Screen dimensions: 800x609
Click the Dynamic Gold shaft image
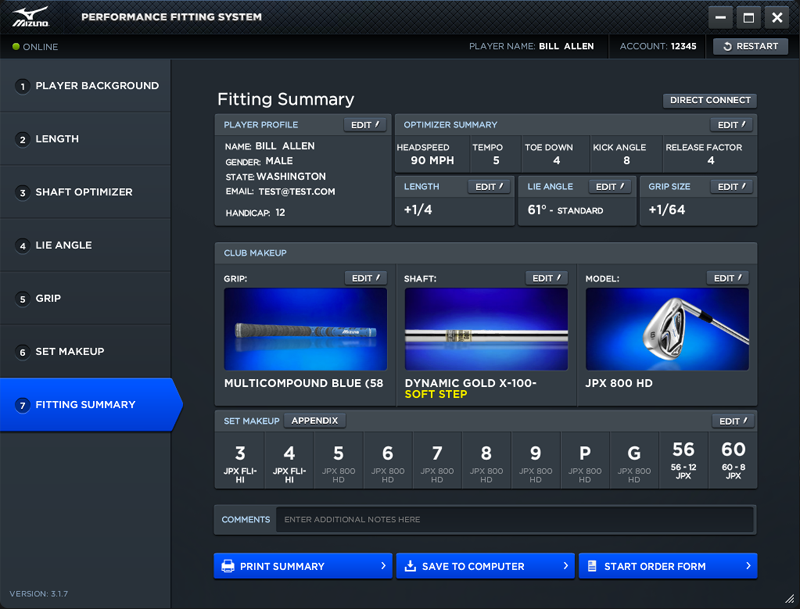pos(486,329)
